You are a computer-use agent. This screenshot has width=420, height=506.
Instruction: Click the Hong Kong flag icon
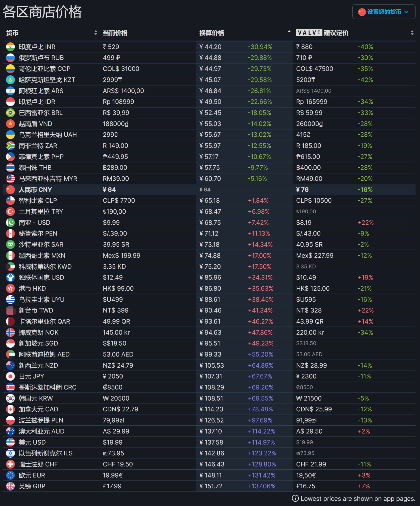coord(10,288)
